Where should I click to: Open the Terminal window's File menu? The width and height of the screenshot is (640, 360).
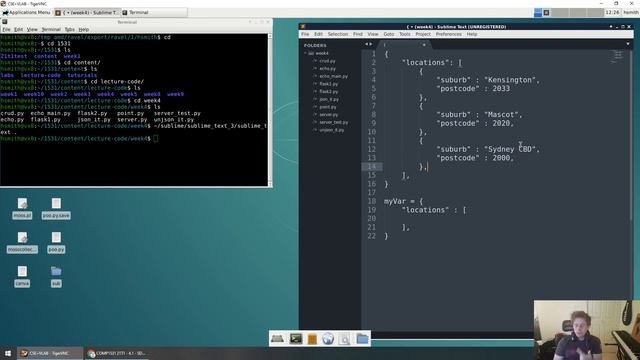point(6,29)
